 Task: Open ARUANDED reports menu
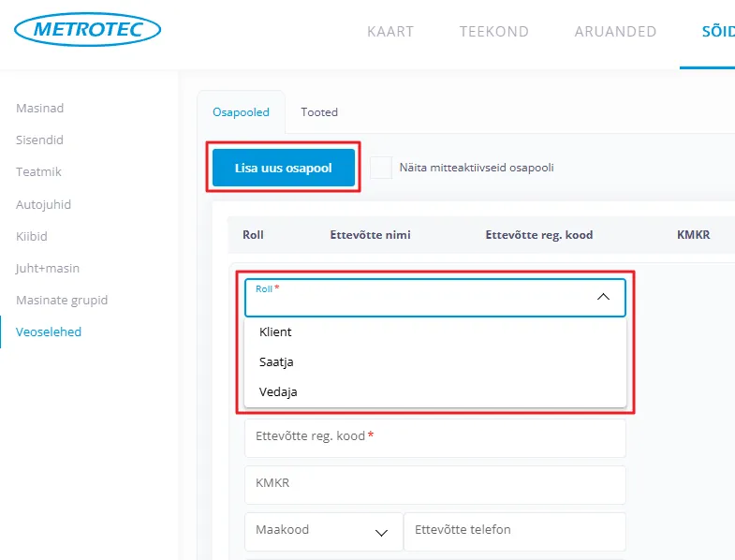(x=615, y=32)
